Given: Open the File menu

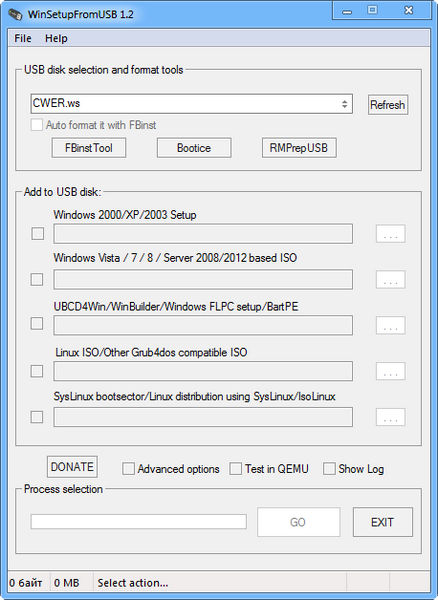Looking at the screenshot, I should 23,38.
